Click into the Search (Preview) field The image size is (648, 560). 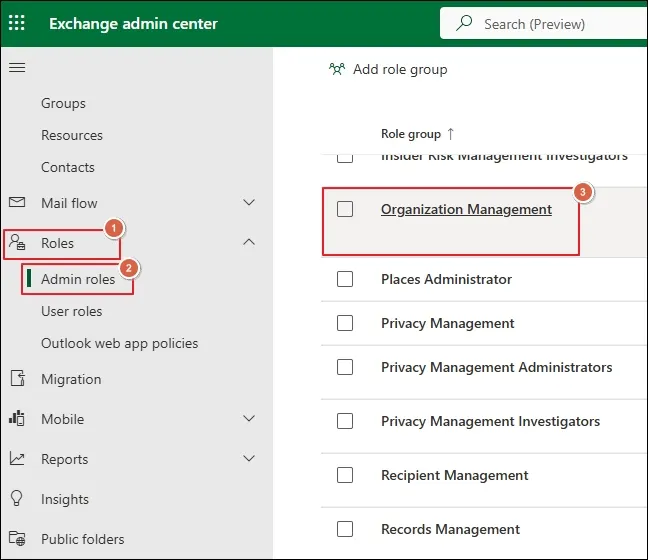point(544,23)
